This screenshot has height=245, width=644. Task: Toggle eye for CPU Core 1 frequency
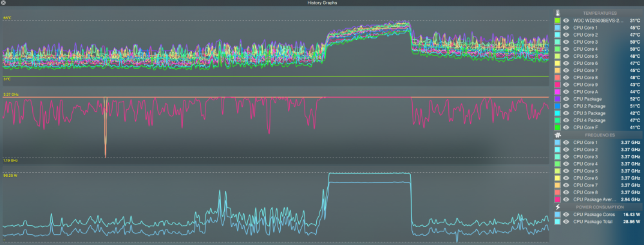coord(566,142)
